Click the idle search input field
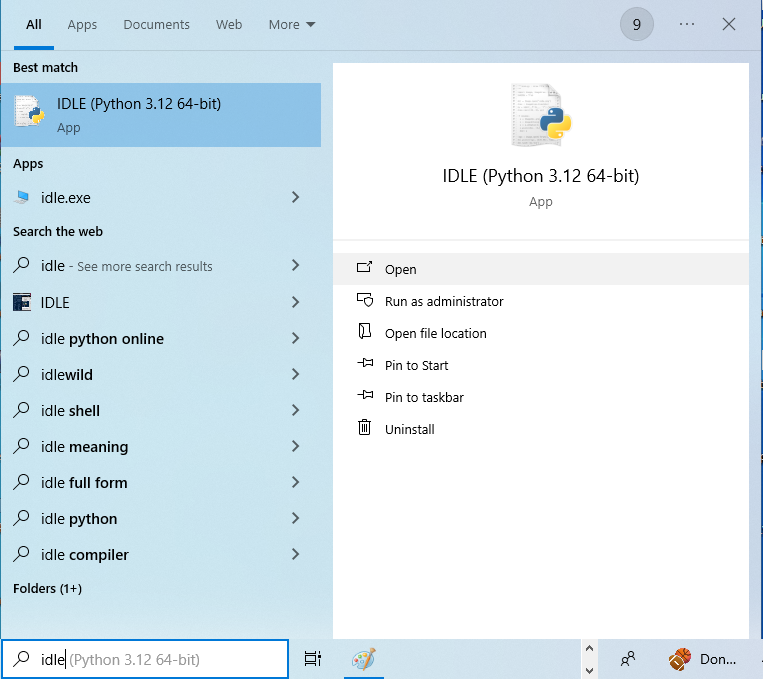Viewport: 763px width, 679px height. [x=145, y=659]
